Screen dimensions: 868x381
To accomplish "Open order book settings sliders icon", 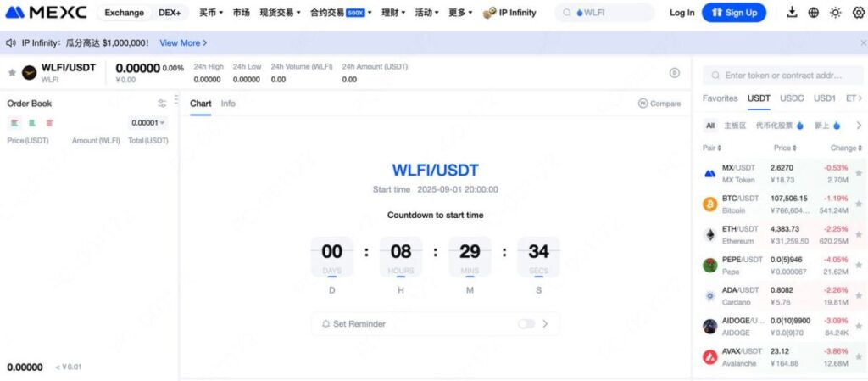I will click(x=162, y=103).
